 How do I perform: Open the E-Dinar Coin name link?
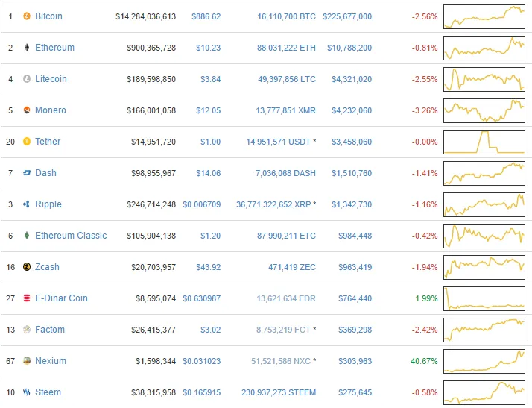pos(61,298)
